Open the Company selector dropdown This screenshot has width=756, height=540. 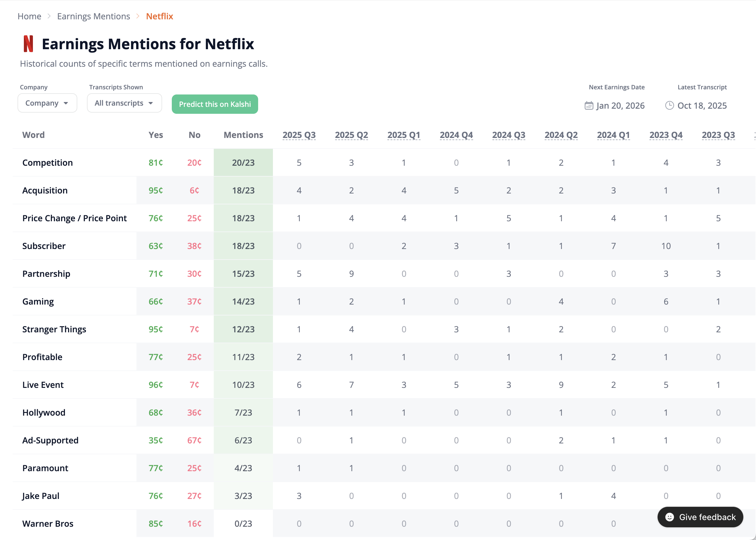coord(47,103)
